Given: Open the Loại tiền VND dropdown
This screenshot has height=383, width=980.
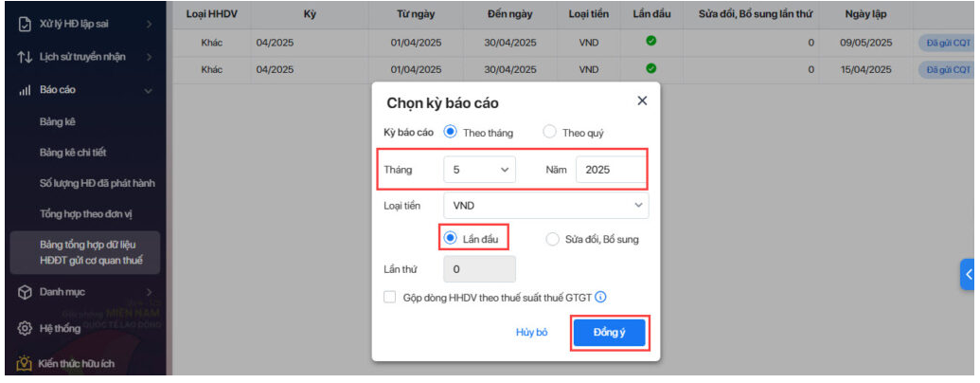Looking at the screenshot, I should tap(545, 205).
